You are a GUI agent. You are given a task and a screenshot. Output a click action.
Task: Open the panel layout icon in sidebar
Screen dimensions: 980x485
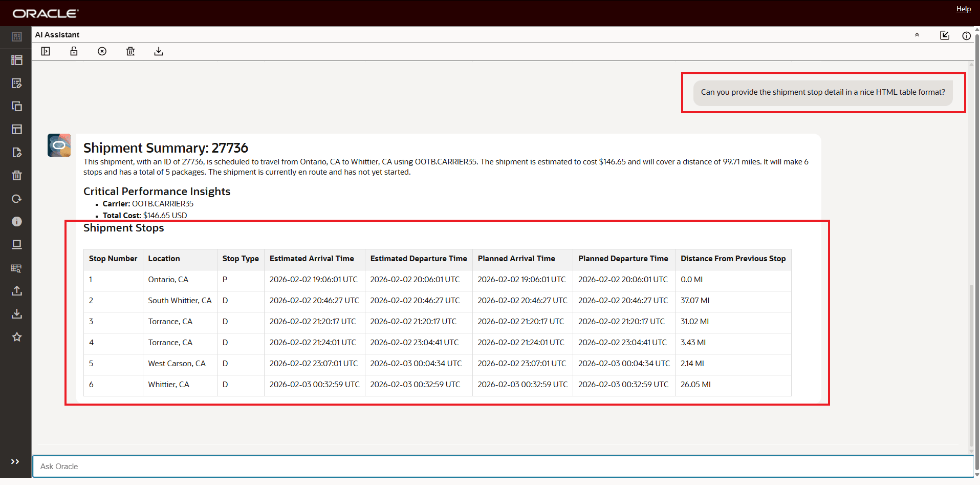[16, 129]
